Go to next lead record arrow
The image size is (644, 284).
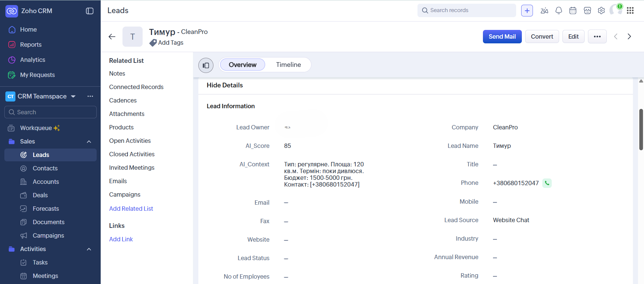coord(629,36)
